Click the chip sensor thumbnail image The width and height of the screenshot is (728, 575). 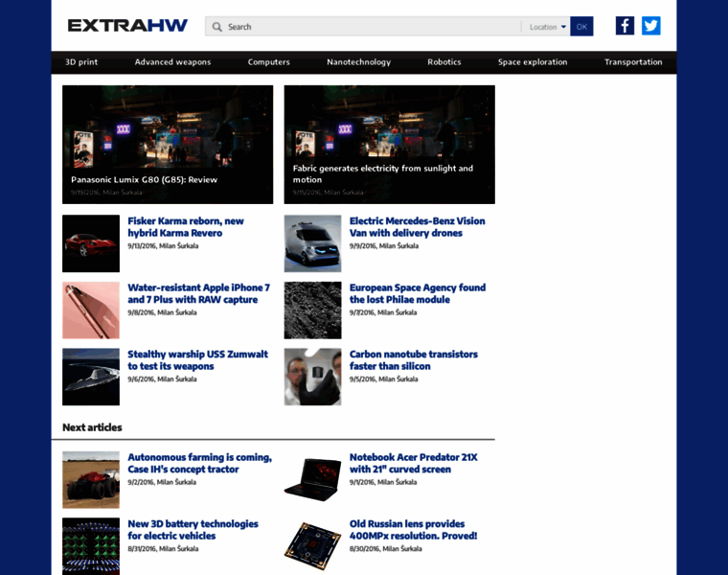click(x=312, y=546)
